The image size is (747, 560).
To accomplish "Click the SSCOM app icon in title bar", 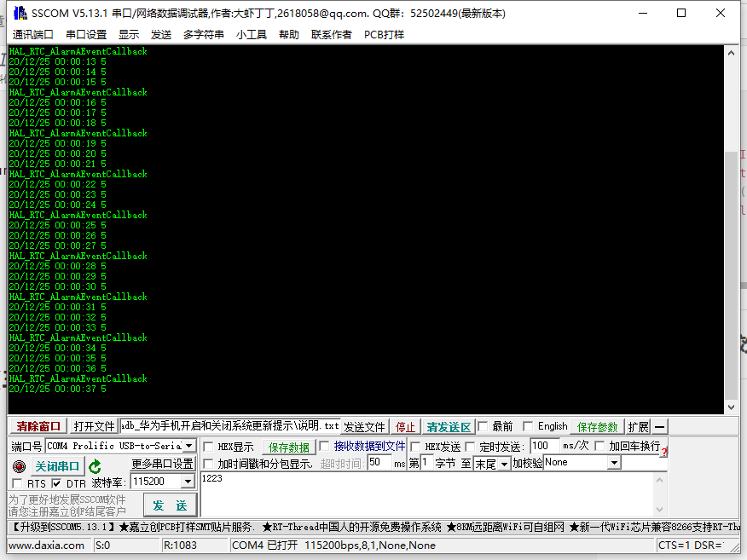I will (20, 13).
